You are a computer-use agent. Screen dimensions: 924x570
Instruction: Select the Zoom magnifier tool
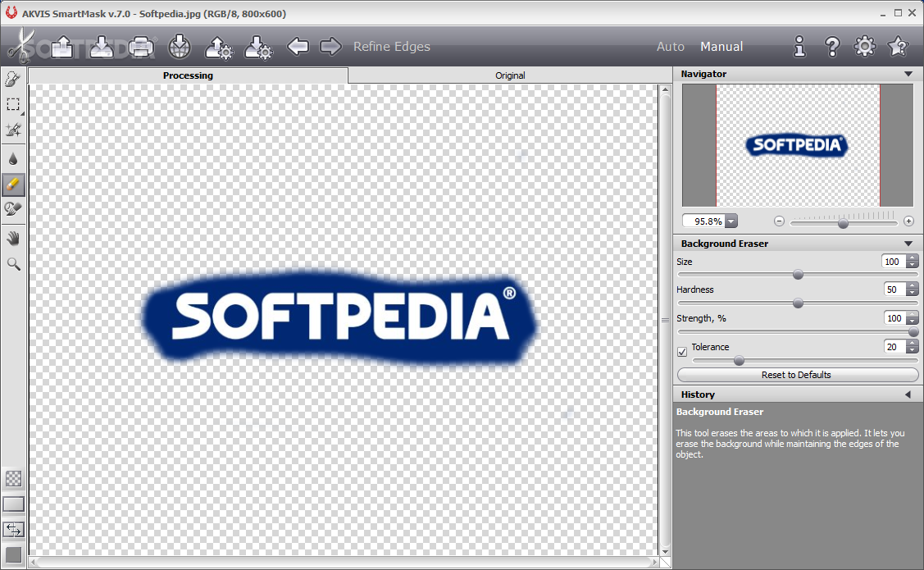tap(13, 264)
